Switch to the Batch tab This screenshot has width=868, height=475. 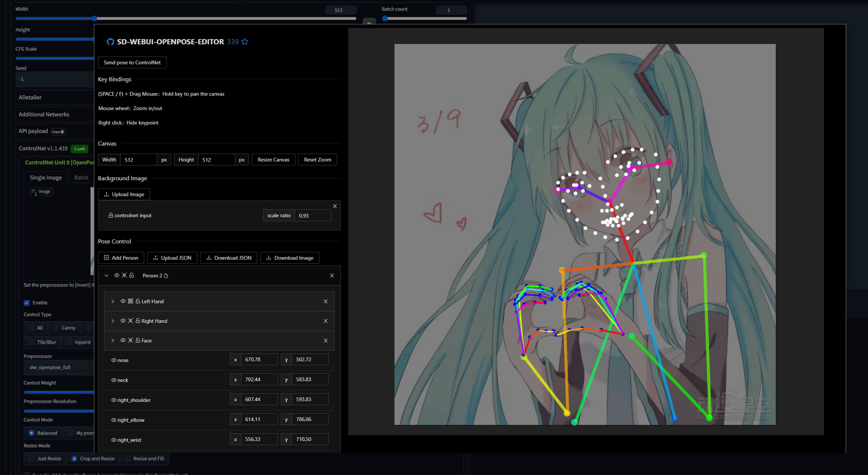[81, 178]
